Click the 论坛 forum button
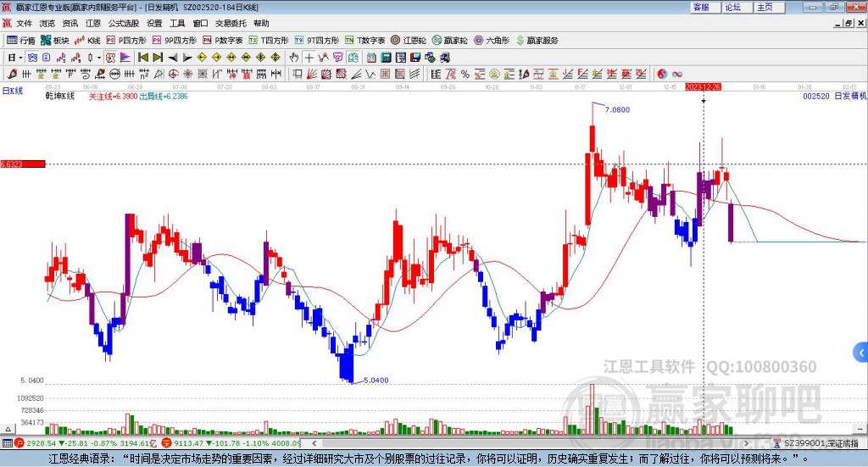Viewport: 868px width, 467px height. [738, 7]
